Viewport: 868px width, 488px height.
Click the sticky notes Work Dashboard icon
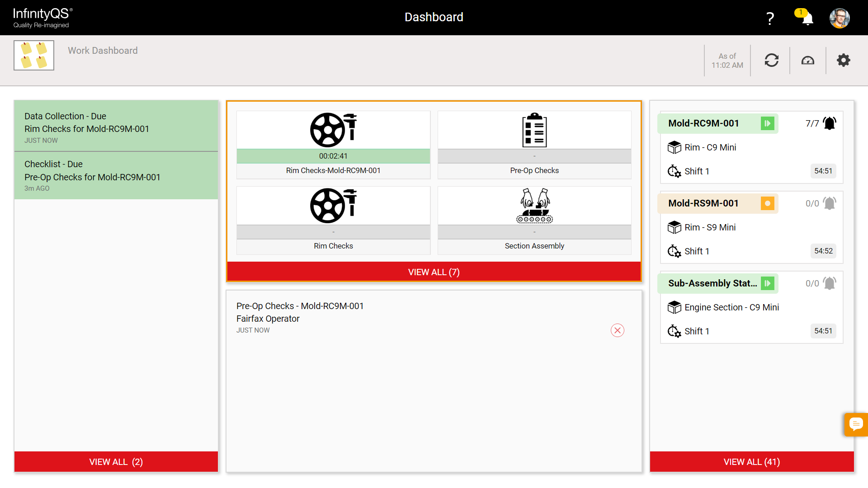point(34,55)
